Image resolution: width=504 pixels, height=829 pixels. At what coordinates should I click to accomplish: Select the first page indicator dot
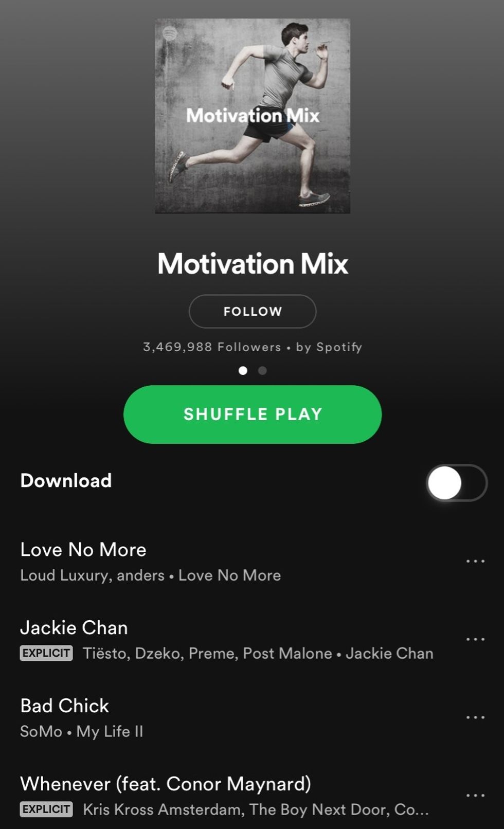(x=243, y=370)
